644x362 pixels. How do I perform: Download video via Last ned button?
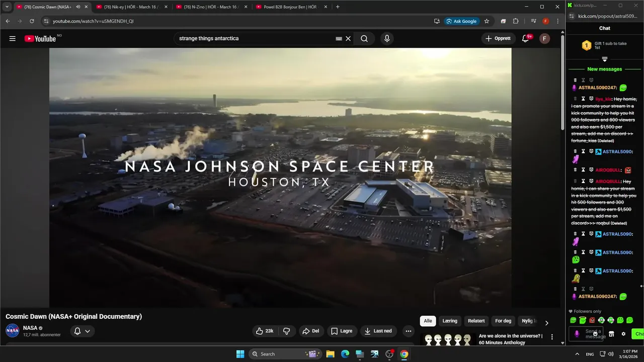point(378,331)
